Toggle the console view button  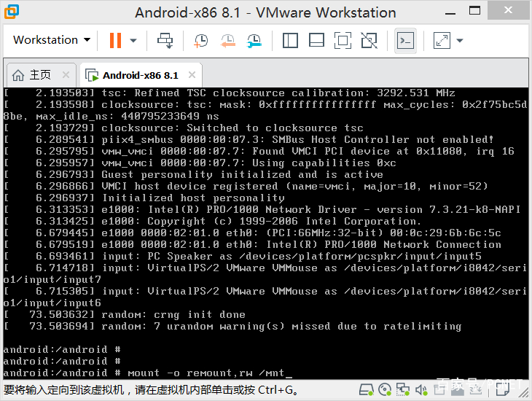click(x=405, y=41)
